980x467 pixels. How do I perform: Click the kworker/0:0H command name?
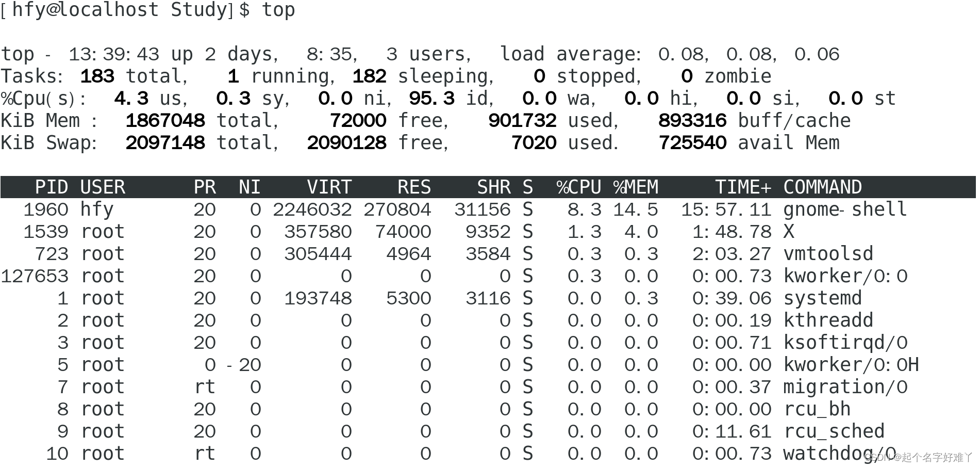pyautogui.click(x=851, y=365)
